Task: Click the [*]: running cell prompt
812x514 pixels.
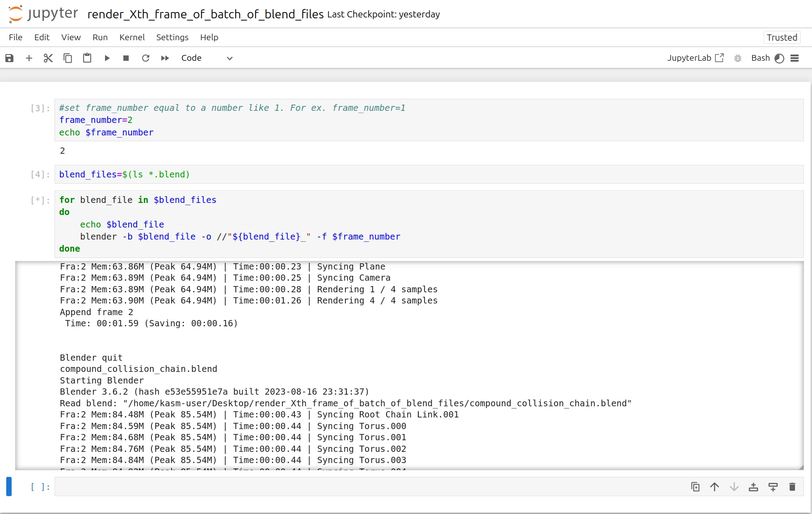Action: tap(40, 200)
